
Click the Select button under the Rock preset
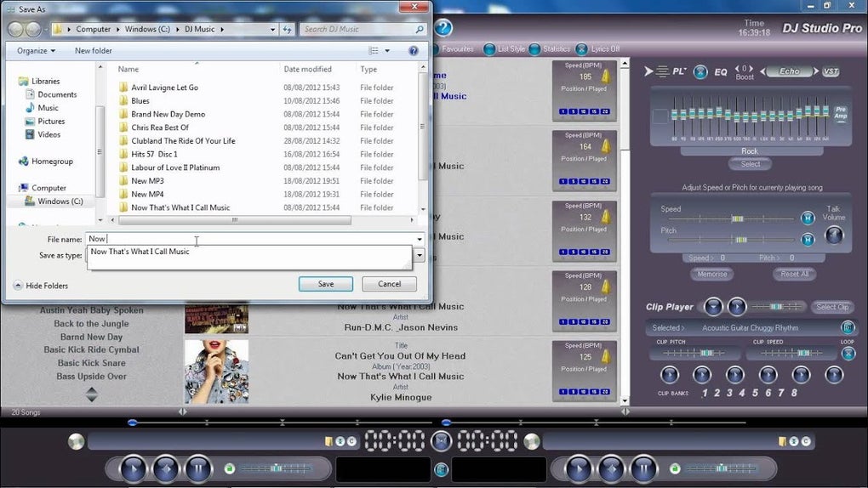(x=750, y=164)
